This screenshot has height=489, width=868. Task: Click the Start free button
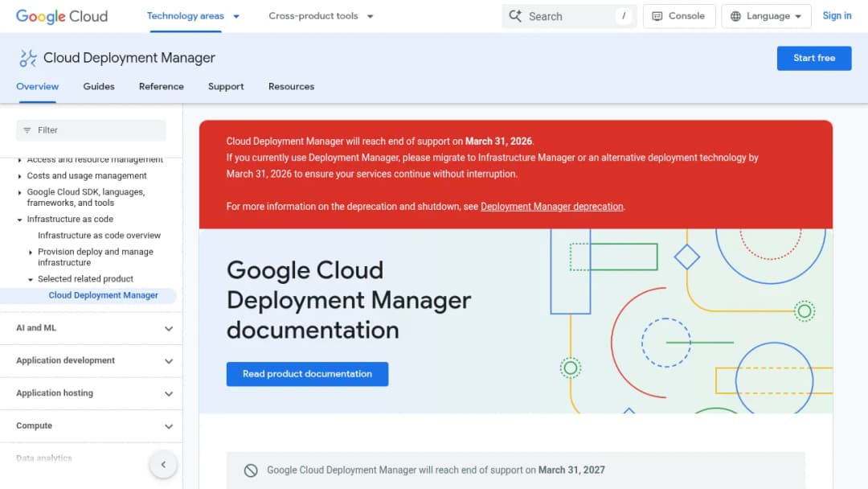click(813, 58)
